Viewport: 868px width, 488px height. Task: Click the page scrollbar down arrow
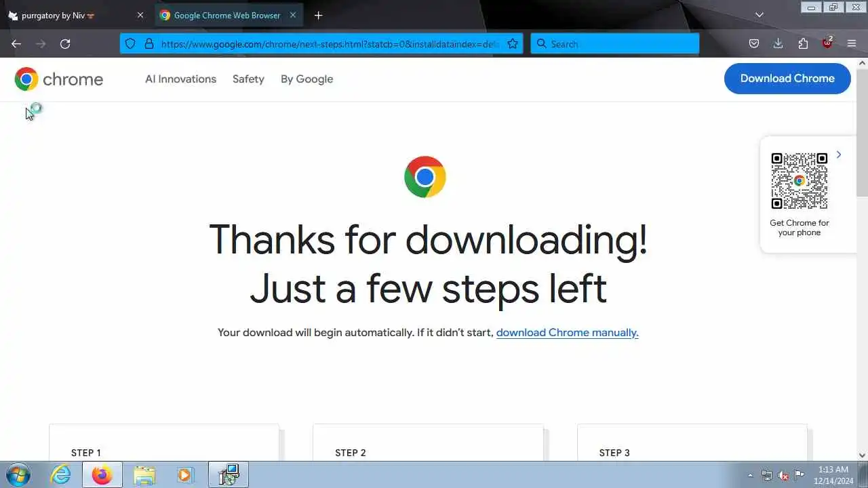pyautogui.click(x=863, y=455)
